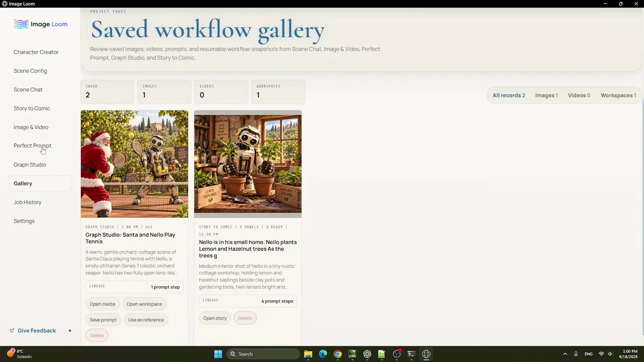Filter gallery by Workspaces 1 tab
Viewport: 644px width, 362px height.
point(618,95)
